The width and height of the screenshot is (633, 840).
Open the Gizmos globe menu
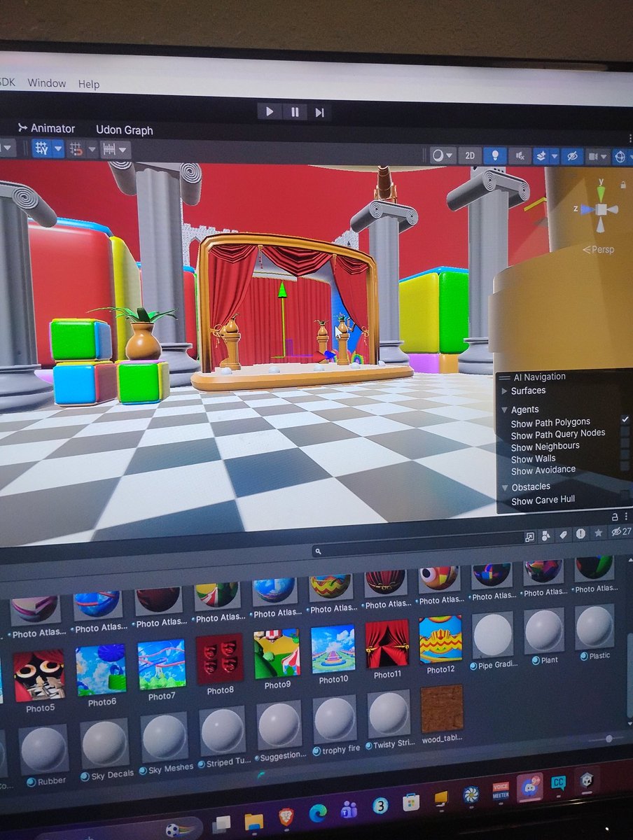(620, 157)
